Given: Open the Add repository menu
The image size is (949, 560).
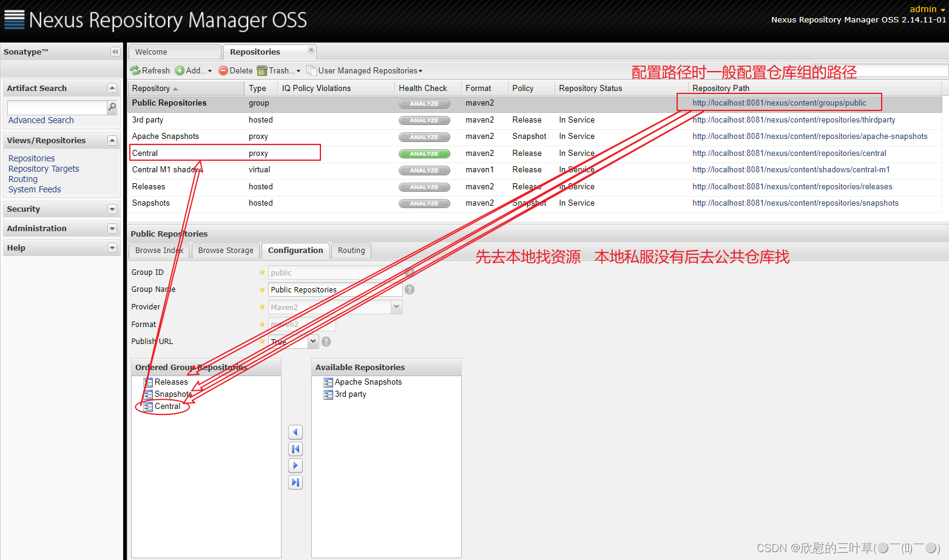Looking at the screenshot, I should 194,70.
